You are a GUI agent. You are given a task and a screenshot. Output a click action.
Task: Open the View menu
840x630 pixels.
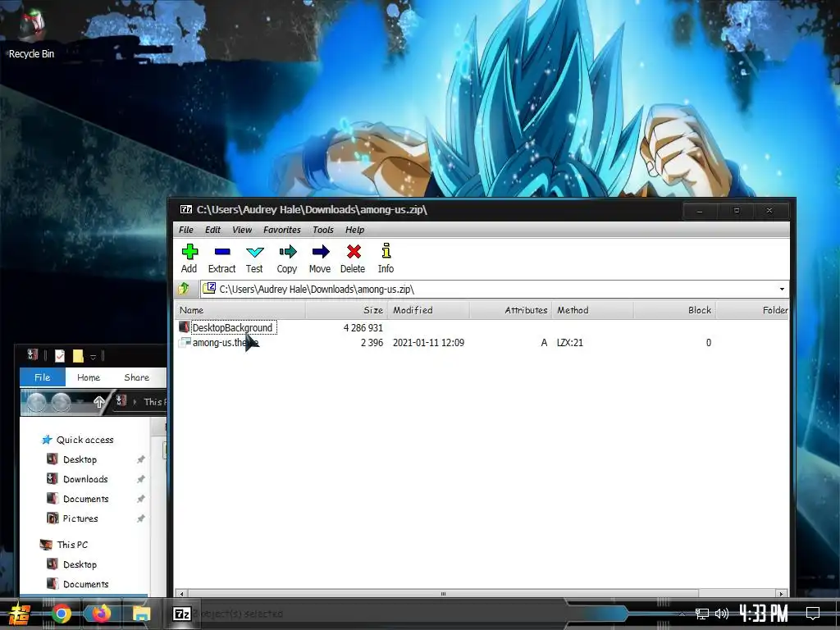tap(242, 230)
